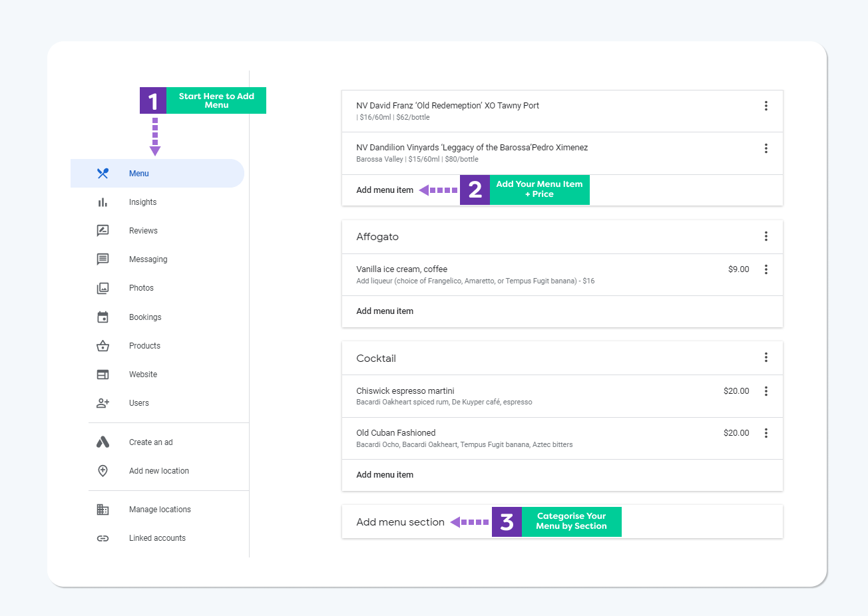Open three-dot menu for Cocktail section
This screenshot has width=868, height=616.
[x=765, y=358]
